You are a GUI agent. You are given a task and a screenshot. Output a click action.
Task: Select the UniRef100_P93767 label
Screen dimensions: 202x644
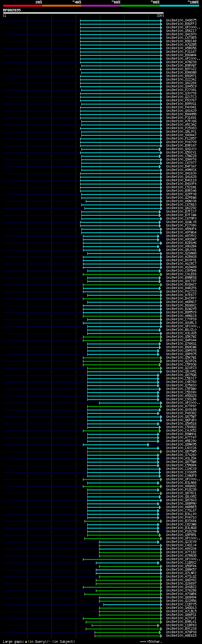coord(181,100)
